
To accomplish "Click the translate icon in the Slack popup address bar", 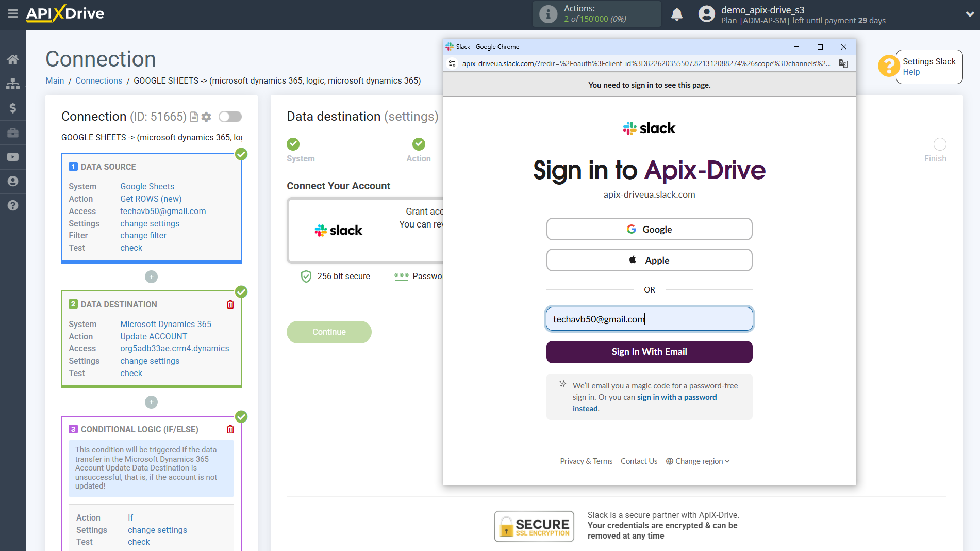I will (843, 63).
